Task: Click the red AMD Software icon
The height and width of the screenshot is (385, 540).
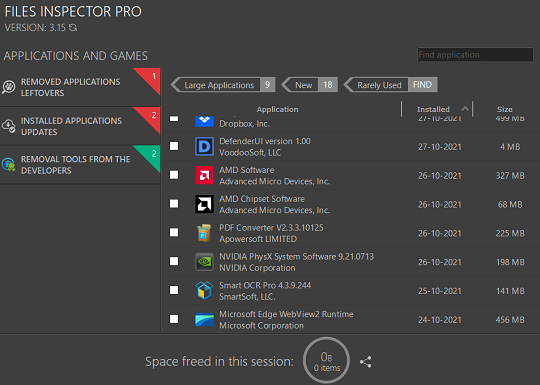Action: pyautogui.click(x=204, y=175)
